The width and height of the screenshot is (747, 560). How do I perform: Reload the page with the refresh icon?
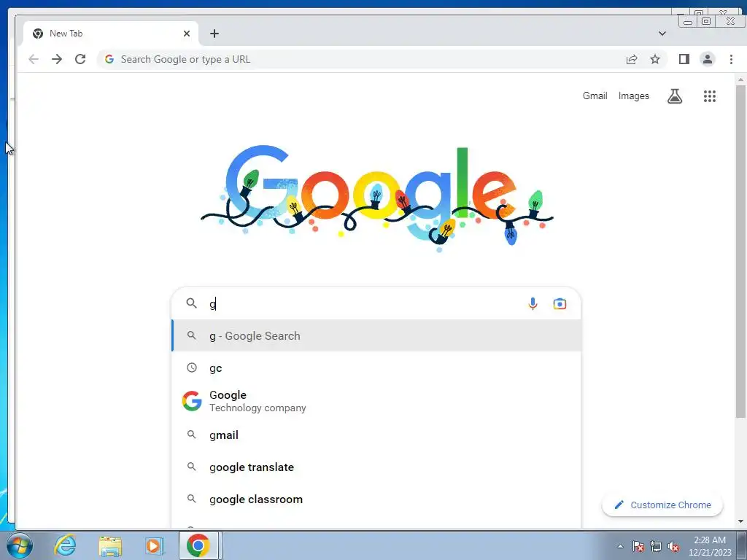click(80, 59)
